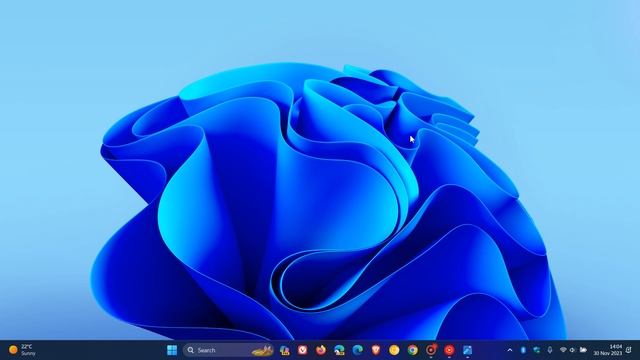640x360 pixels.
Task: Open the Bluetooth tray icon
Action: pos(523,350)
